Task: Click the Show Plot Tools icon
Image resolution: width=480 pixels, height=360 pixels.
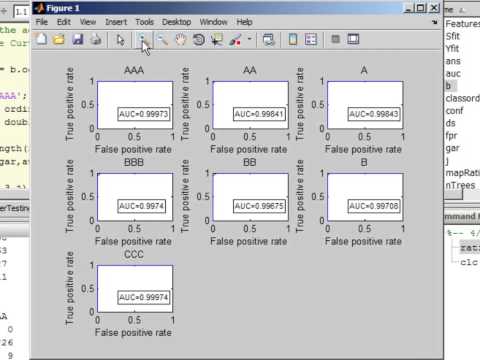Action: (353, 39)
